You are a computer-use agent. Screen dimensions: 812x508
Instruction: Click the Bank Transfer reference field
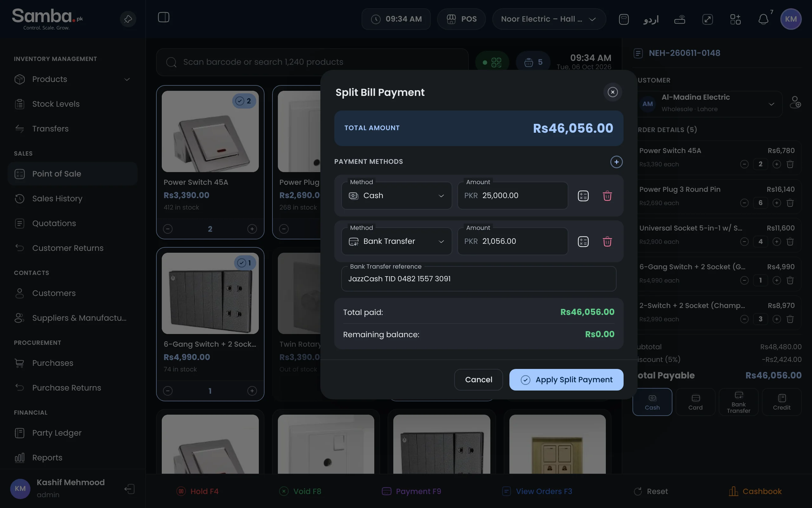pyautogui.click(x=479, y=279)
